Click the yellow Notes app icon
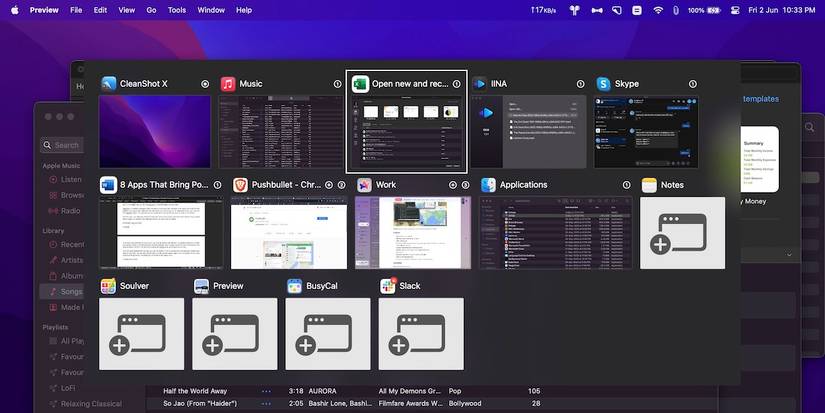 click(x=649, y=185)
